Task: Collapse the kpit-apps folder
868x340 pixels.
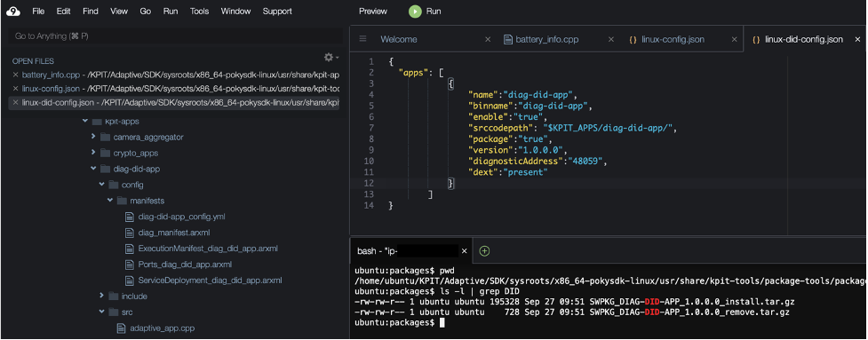Action: [x=84, y=121]
